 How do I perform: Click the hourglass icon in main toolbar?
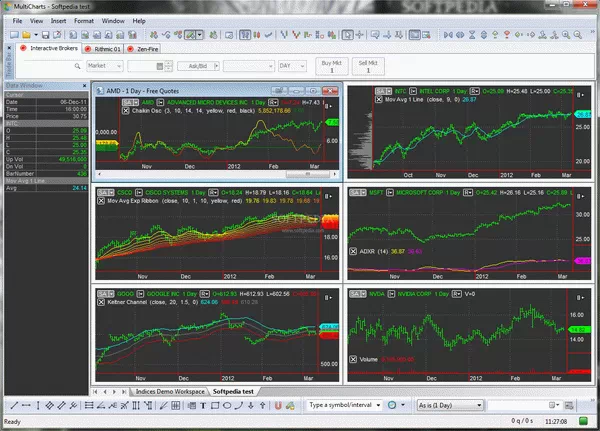(472, 35)
